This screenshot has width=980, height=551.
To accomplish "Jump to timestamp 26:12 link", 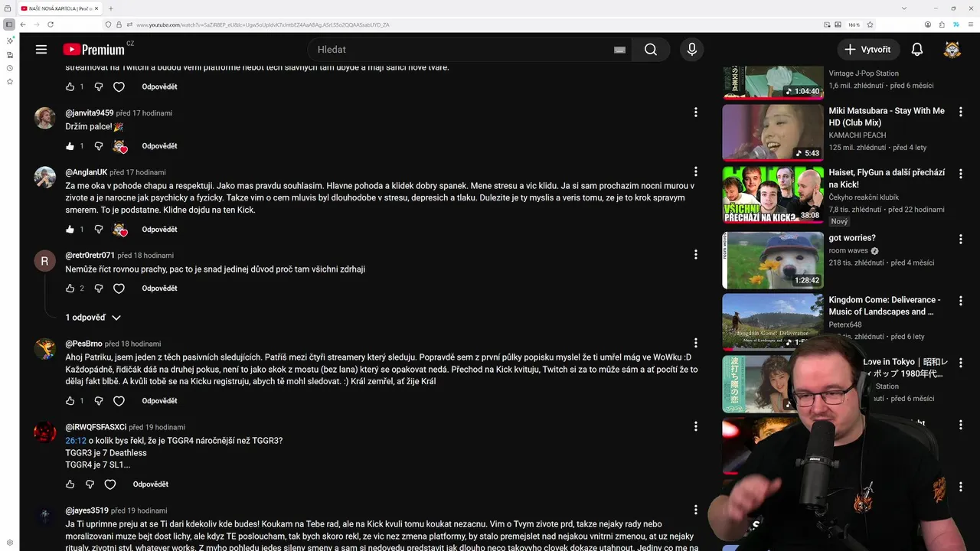I will pyautogui.click(x=76, y=441).
